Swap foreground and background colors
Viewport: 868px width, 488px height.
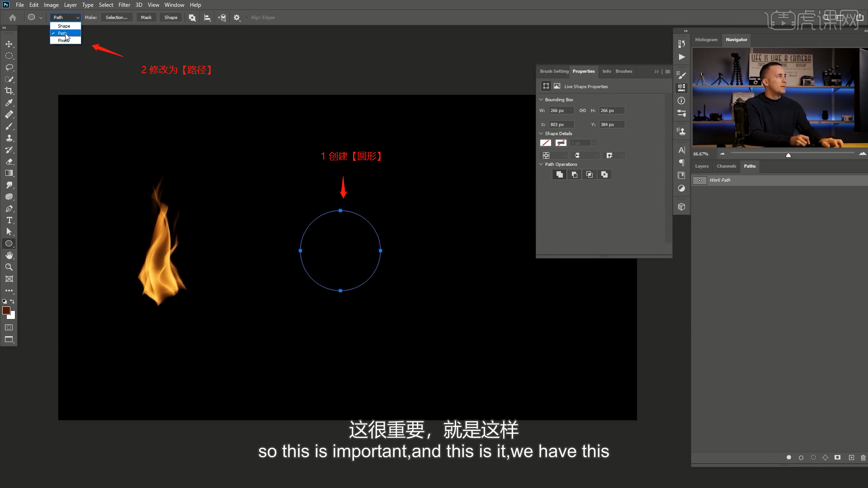(x=13, y=301)
